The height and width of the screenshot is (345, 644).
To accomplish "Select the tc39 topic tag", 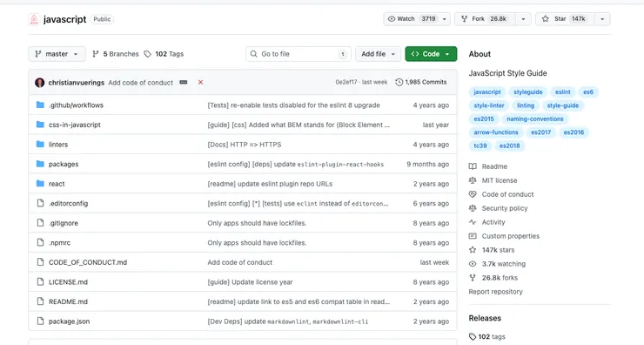I will click(x=480, y=145).
